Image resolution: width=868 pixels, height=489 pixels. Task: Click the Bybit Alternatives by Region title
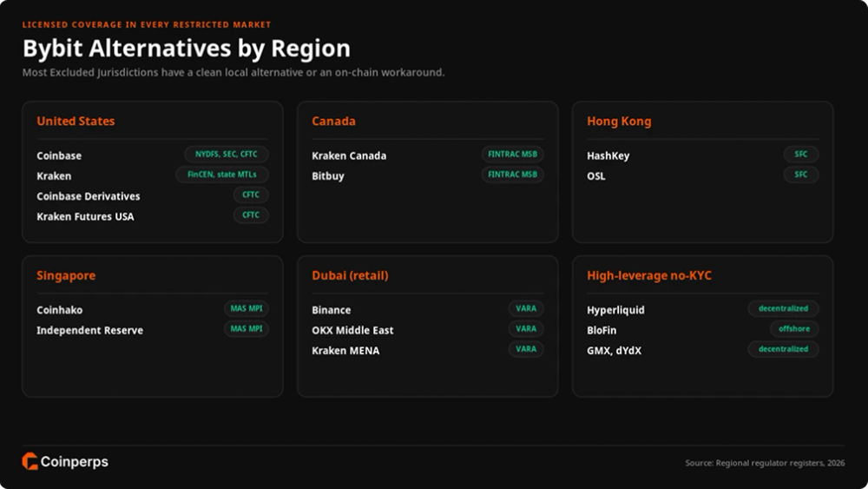pyautogui.click(x=187, y=49)
